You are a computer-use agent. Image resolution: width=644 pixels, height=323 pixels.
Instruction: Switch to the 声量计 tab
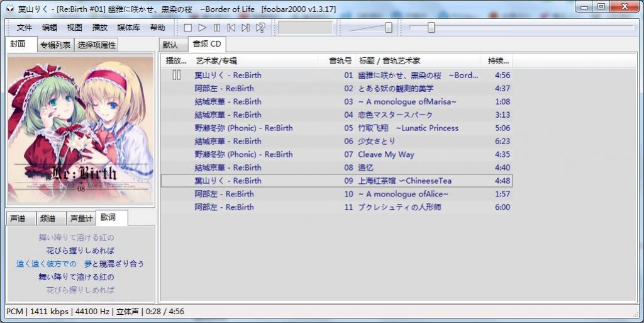(x=81, y=218)
